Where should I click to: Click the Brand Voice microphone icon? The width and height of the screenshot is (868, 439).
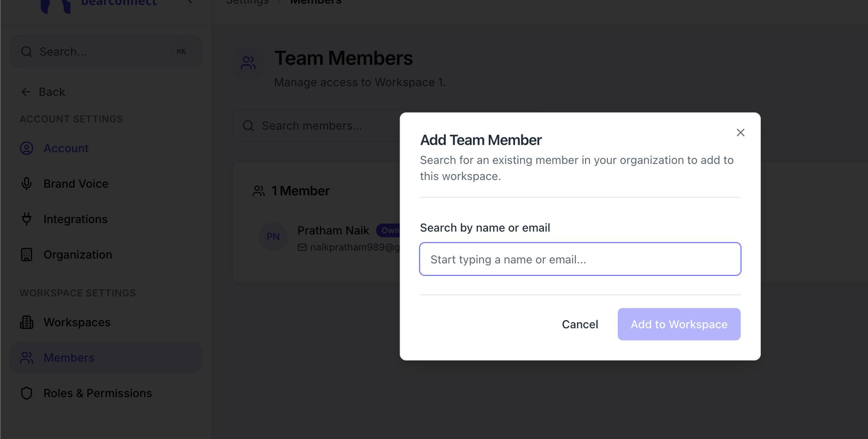coord(26,184)
